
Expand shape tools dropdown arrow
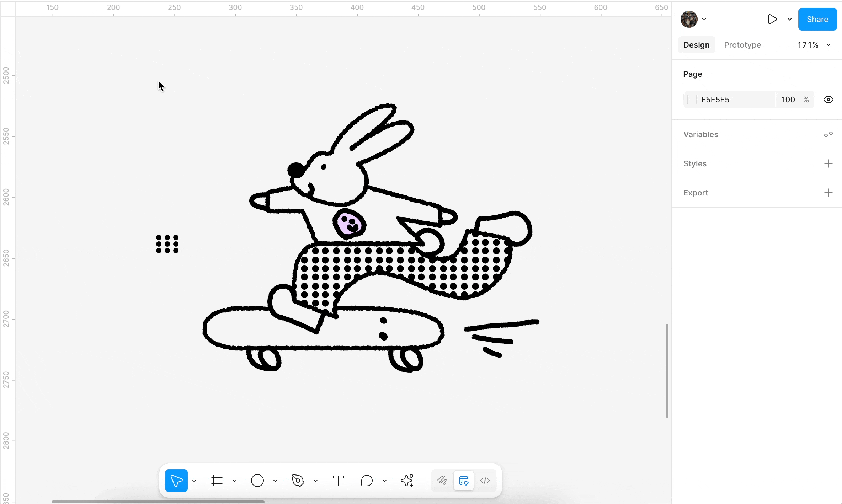(x=275, y=481)
